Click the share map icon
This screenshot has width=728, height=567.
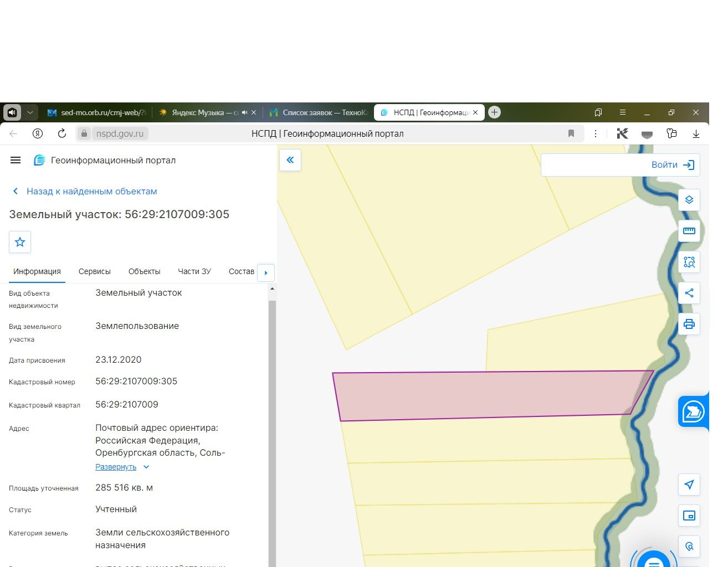tap(689, 293)
